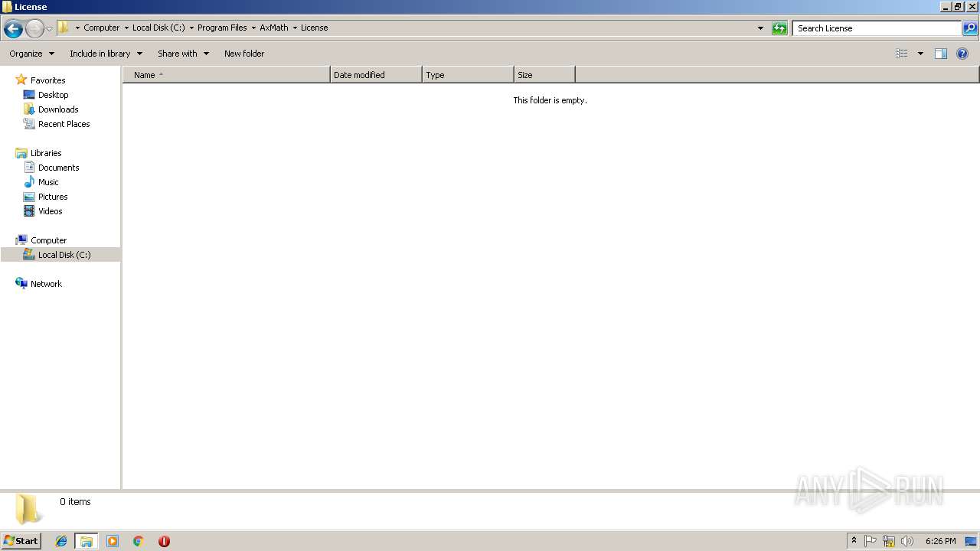Image resolution: width=980 pixels, height=551 pixels.
Task: Select Program Files breadcrumb segment
Action: 222,28
